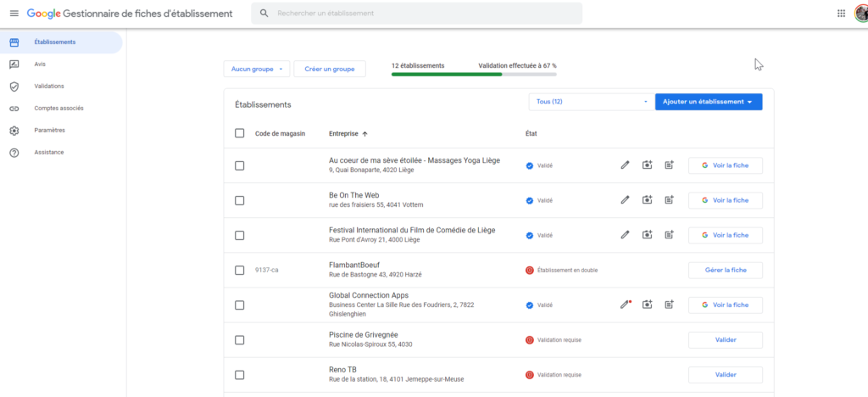Open the Tous (12) filter dropdown
This screenshot has width=868, height=397.
(x=591, y=102)
